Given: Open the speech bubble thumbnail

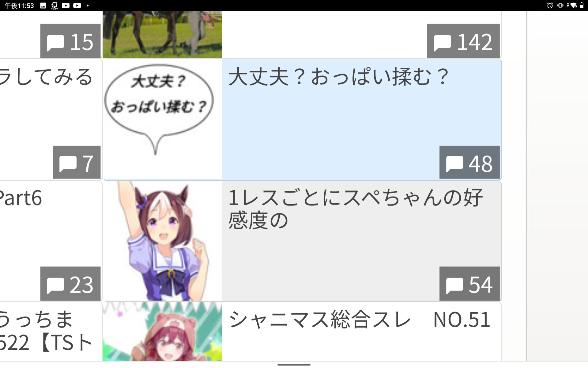Looking at the screenshot, I should tap(163, 119).
